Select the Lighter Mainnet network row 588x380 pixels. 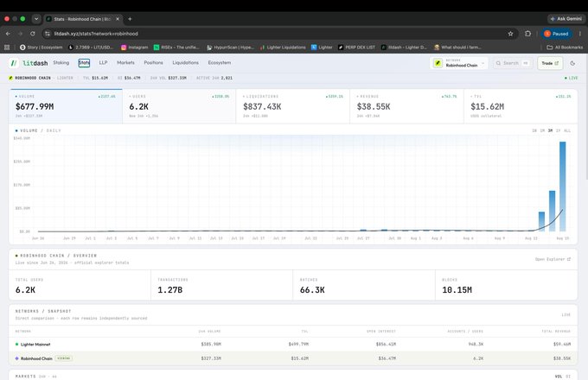[x=293, y=344]
